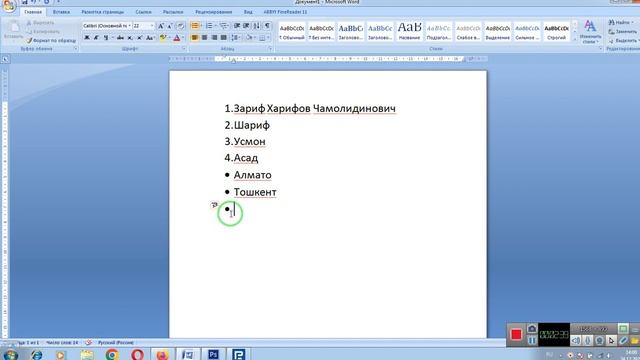
Task: Apply the Обычный style
Action: (292, 32)
